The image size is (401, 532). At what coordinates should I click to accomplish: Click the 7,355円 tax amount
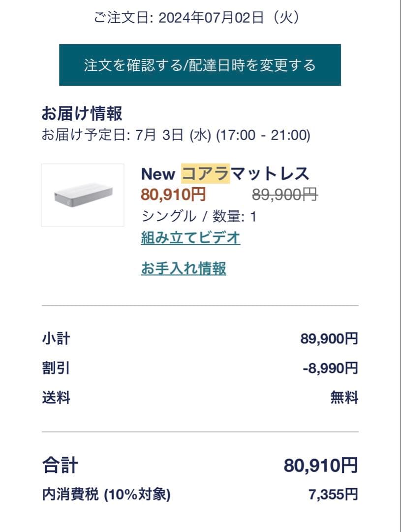(x=333, y=494)
